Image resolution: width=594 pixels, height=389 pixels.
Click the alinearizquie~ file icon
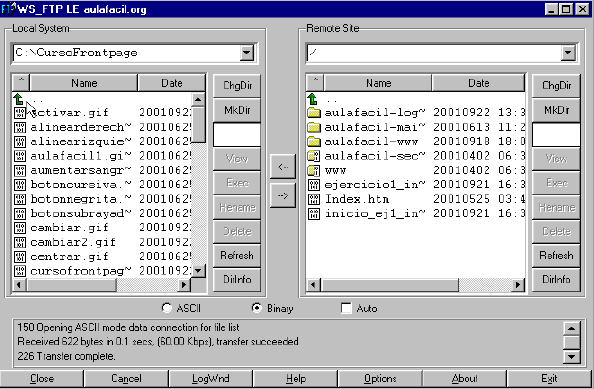point(20,141)
